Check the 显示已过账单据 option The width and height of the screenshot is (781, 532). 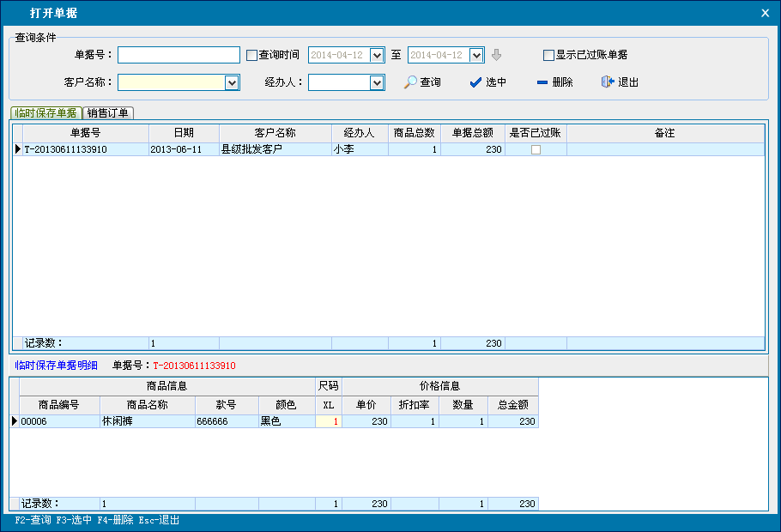coord(548,55)
